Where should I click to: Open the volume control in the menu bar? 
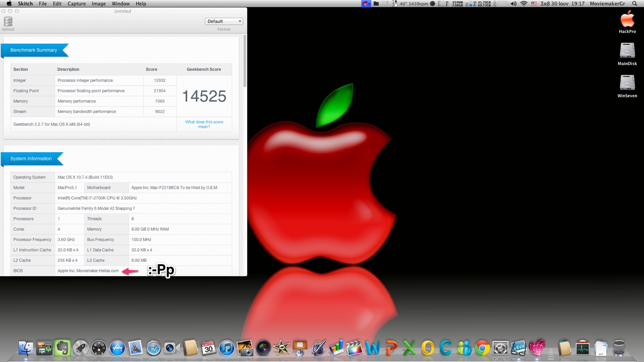pyautogui.click(x=513, y=3)
